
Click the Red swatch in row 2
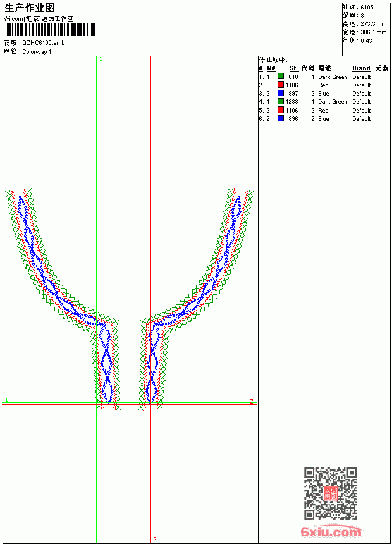pyautogui.click(x=281, y=85)
